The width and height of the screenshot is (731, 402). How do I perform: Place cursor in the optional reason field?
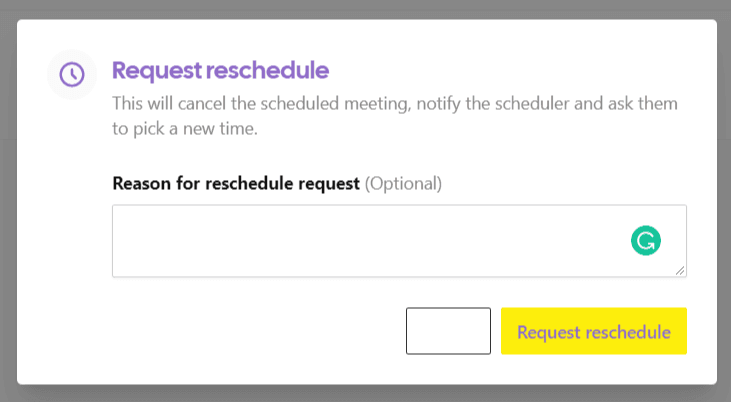click(370, 241)
